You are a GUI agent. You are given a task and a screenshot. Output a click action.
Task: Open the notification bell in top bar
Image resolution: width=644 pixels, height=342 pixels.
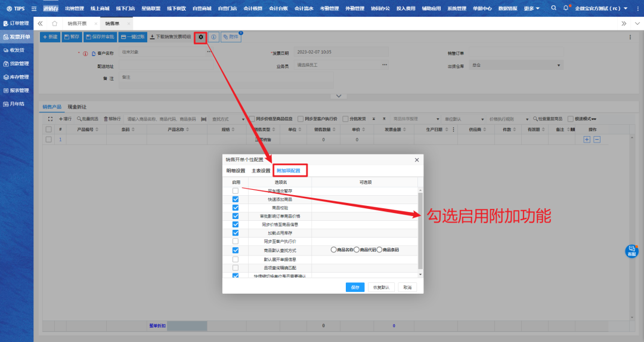pos(565,8)
